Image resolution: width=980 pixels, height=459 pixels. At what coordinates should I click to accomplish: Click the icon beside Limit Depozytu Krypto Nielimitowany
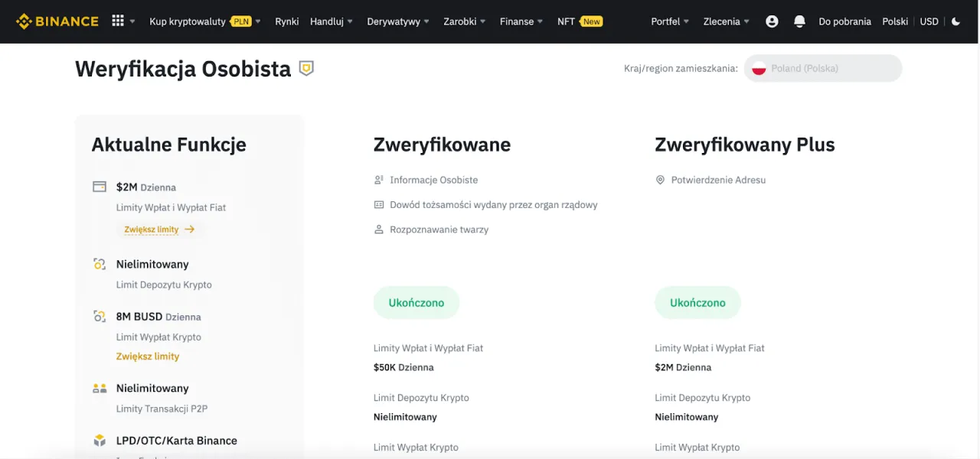click(100, 264)
